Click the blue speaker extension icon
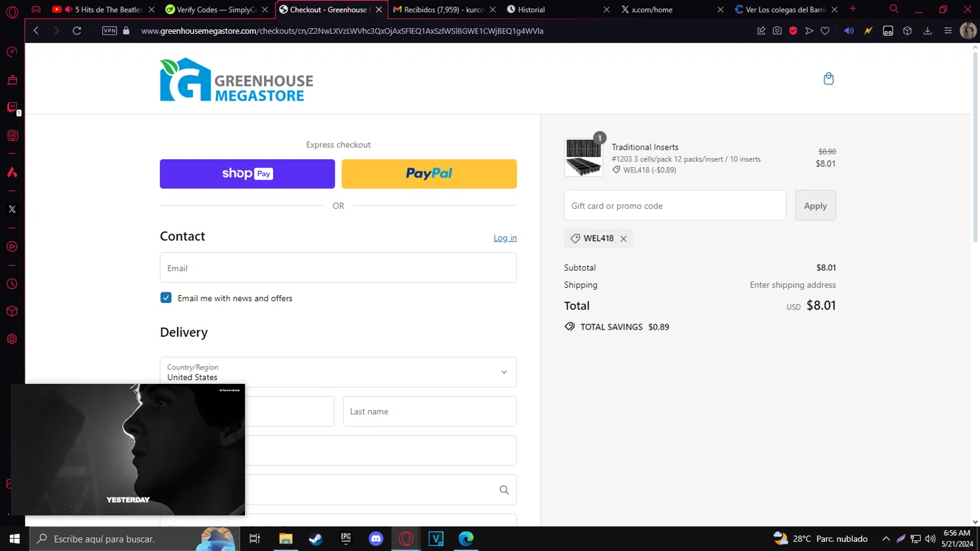This screenshot has height=551, width=980. point(849,31)
